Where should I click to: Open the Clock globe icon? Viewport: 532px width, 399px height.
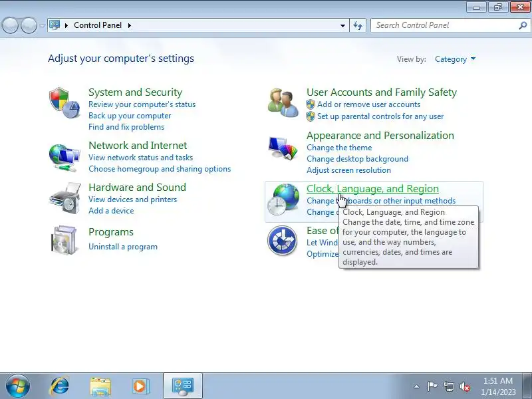click(283, 199)
